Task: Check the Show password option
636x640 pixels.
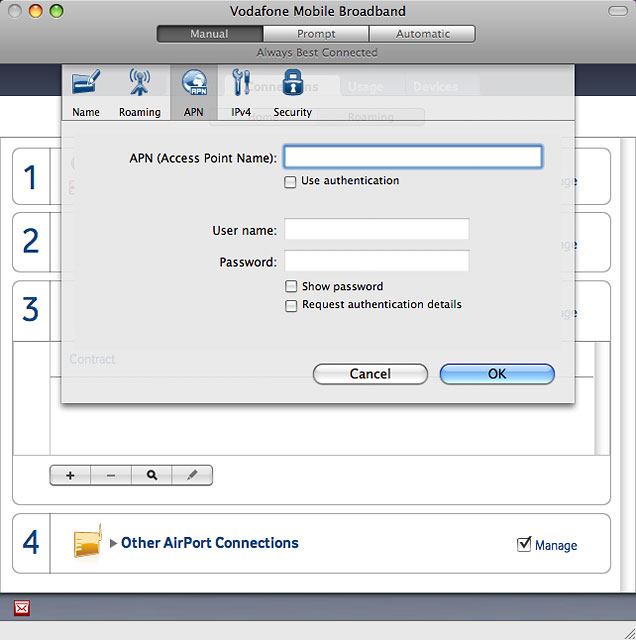Action: [x=291, y=287]
